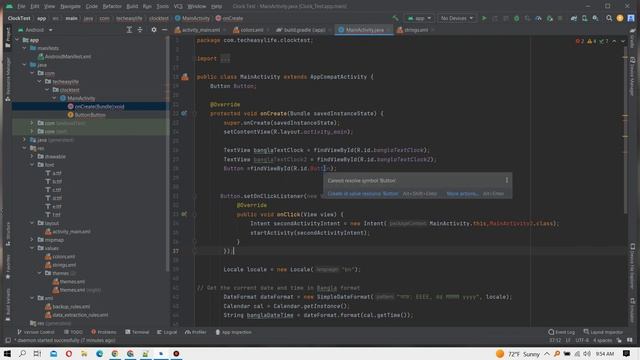The width and height of the screenshot is (640, 360).
Task: Collapse the layout folder
Action: (x=32, y=223)
